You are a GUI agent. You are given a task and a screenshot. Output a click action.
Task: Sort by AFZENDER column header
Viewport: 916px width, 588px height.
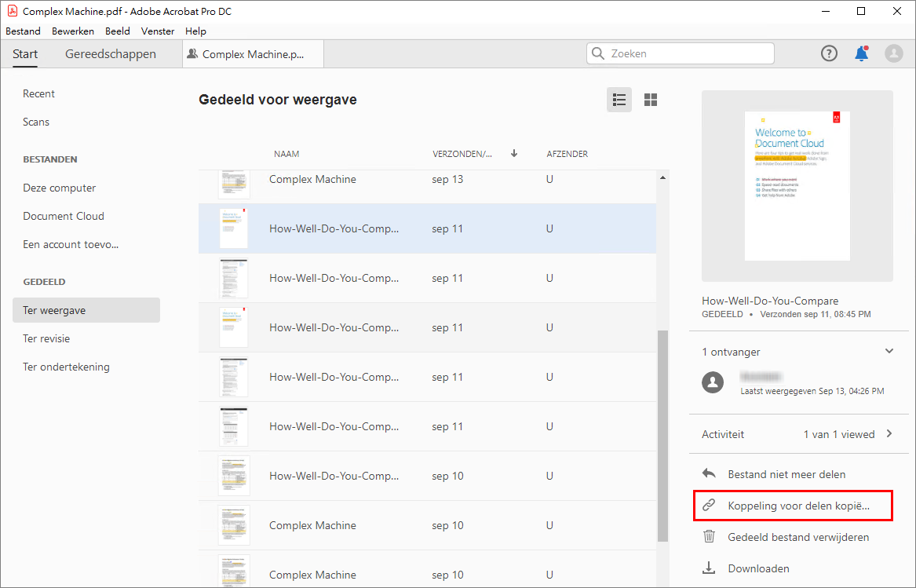point(567,154)
